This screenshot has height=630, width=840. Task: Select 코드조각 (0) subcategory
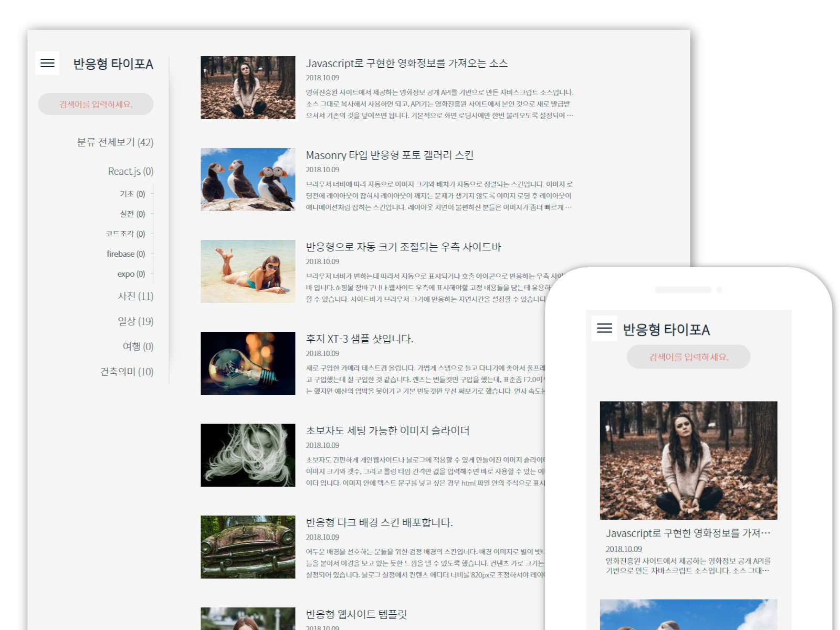[125, 234]
